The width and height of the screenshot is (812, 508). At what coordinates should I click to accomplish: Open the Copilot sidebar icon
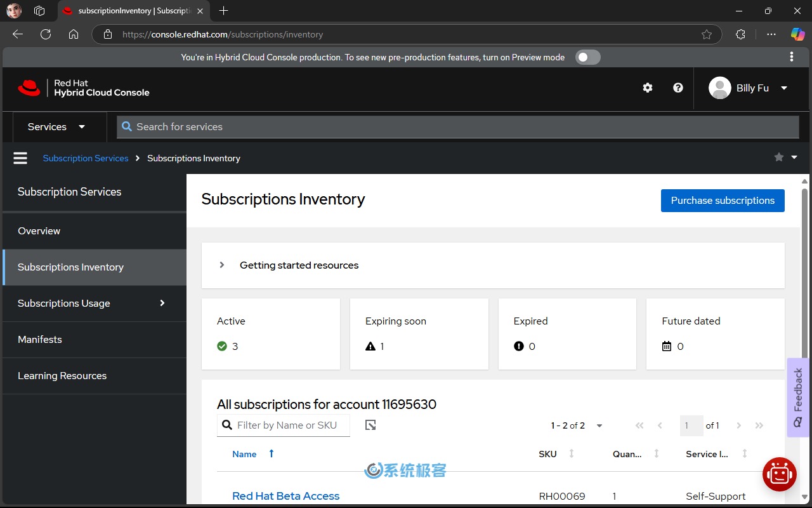click(797, 34)
